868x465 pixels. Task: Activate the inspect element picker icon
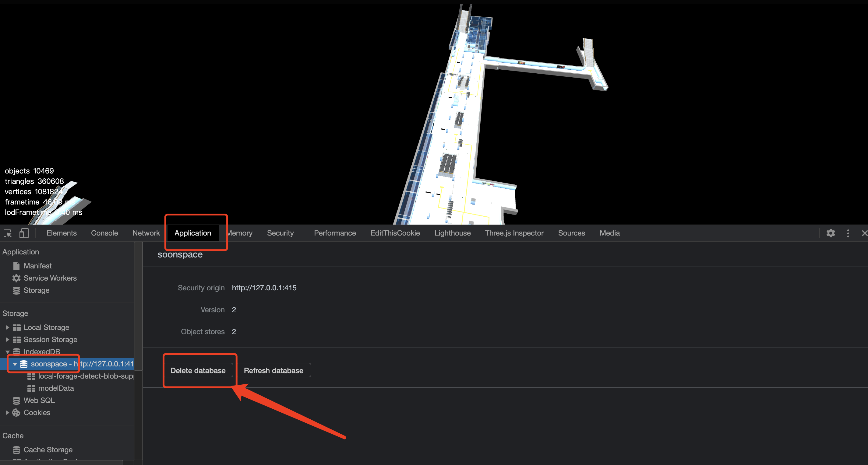click(8, 233)
